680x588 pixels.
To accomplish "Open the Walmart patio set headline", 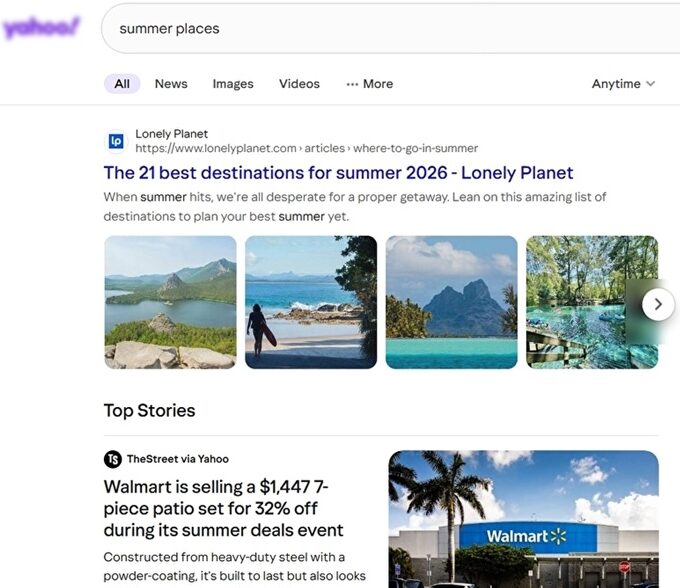I will [223, 508].
